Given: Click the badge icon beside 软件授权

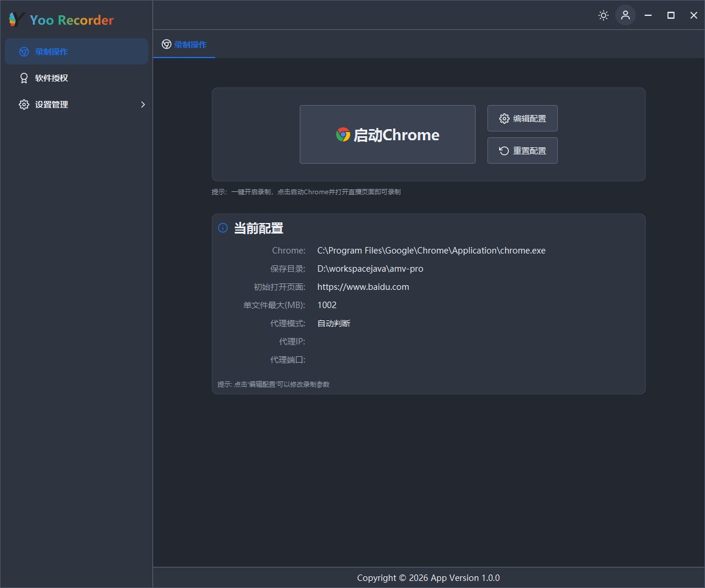Looking at the screenshot, I should click(x=24, y=78).
